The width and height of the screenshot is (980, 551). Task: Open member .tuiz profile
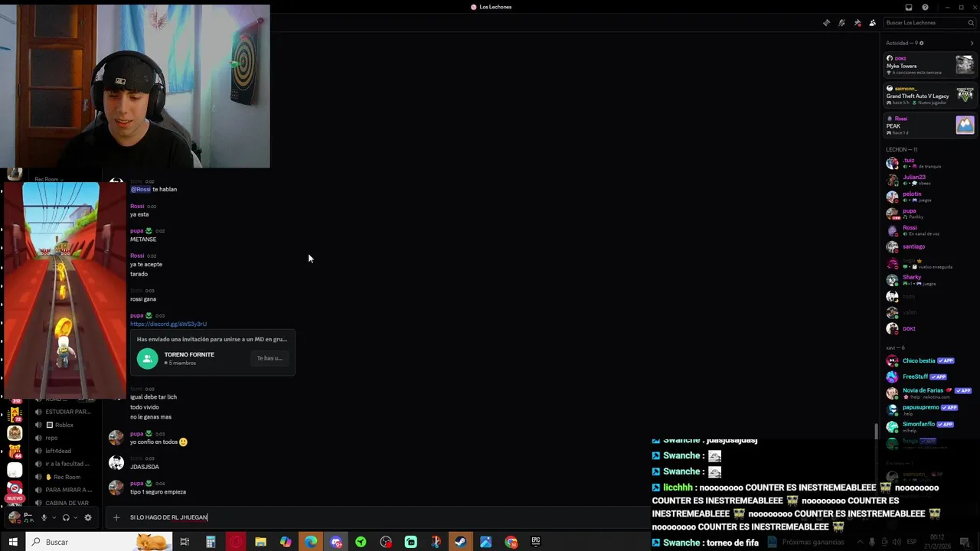[929, 163]
